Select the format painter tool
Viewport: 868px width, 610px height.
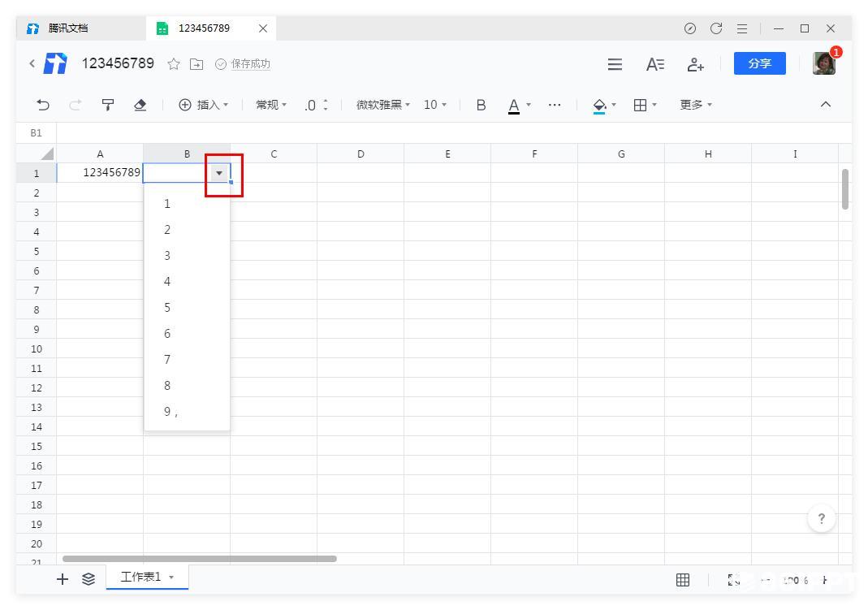click(108, 105)
